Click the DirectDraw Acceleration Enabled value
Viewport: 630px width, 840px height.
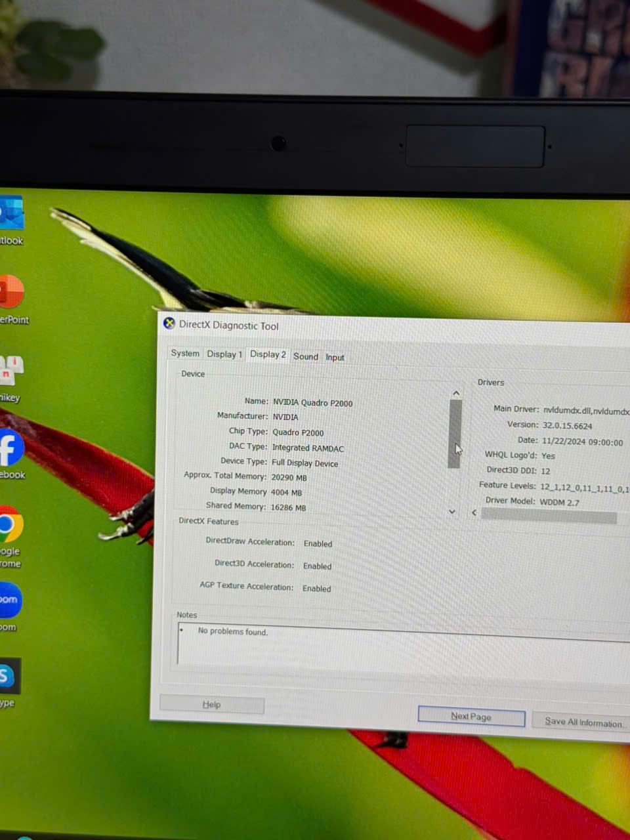tap(318, 544)
